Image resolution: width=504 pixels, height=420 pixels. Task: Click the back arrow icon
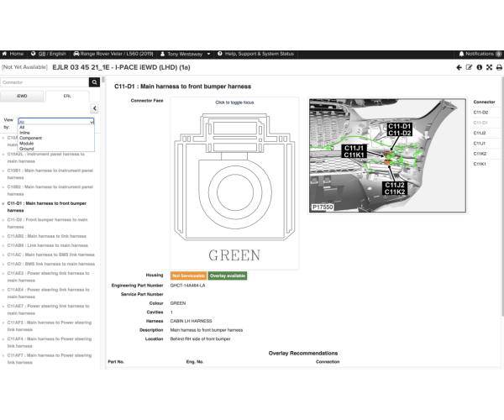459,67
